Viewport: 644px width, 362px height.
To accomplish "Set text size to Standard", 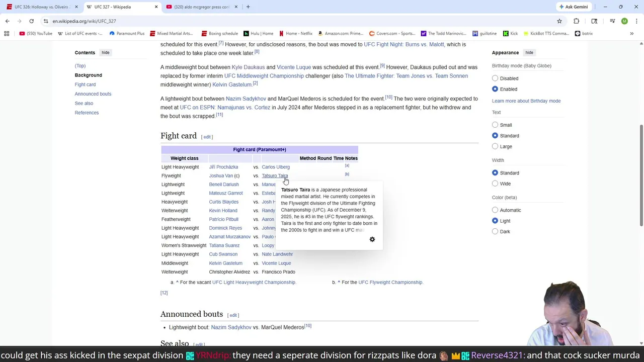I will [x=495, y=136].
